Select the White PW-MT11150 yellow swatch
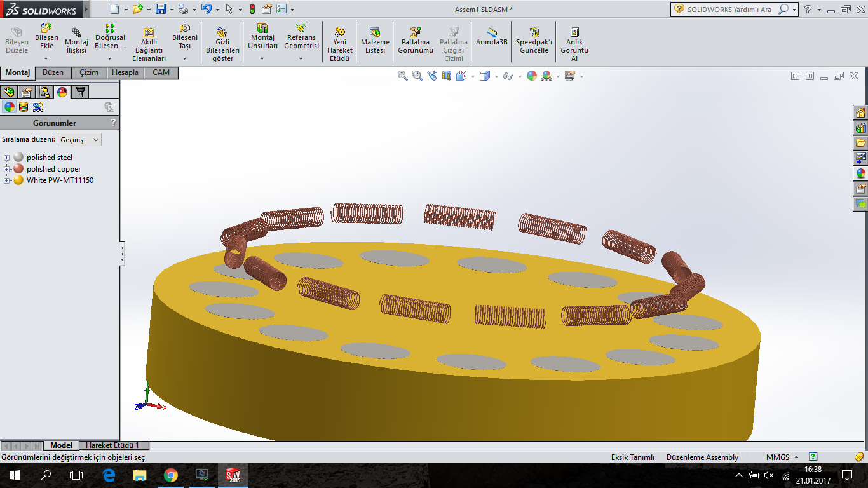Viewport: 868px width, 488px height. tap(18, 180)
